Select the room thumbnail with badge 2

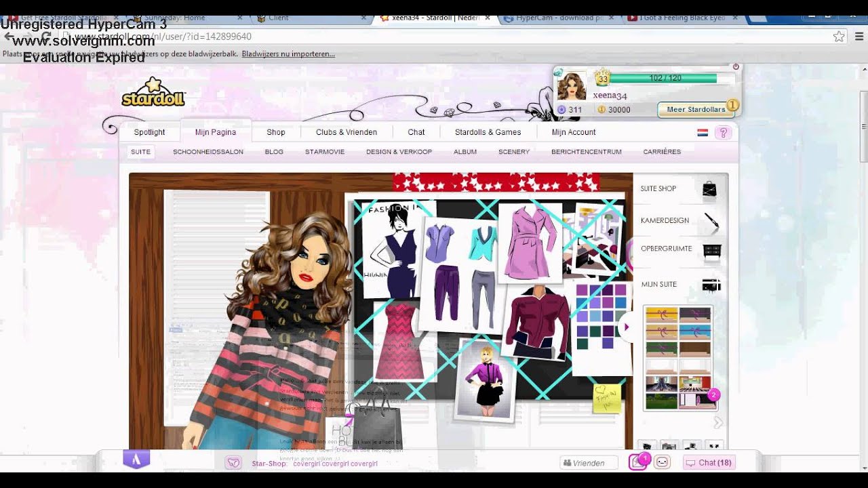pos(697,400)
